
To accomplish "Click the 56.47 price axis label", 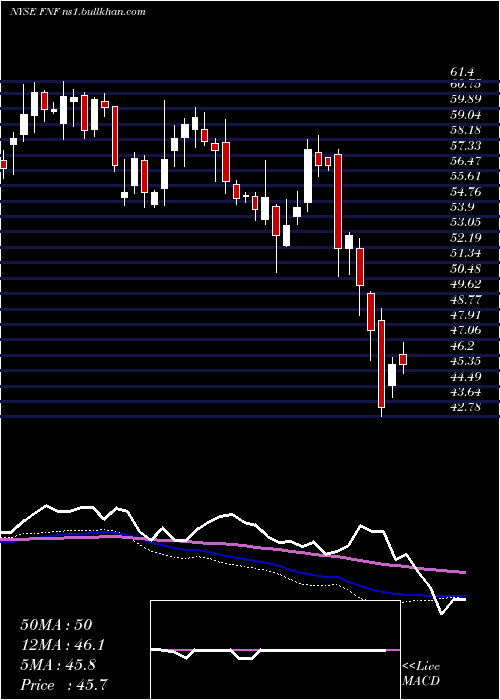I will click(466, 161).
